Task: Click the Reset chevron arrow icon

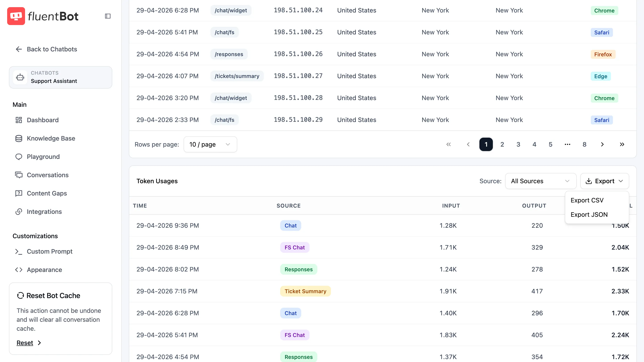Action: click(39, 343)
